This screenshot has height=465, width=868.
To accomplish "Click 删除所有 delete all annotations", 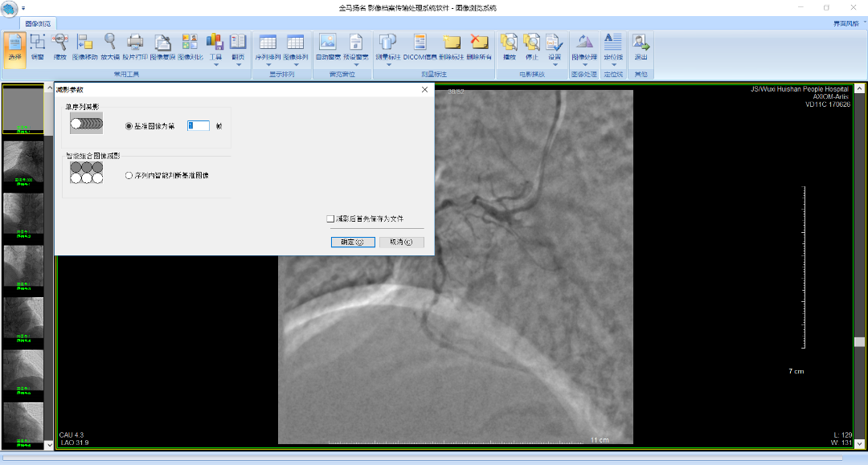I will (479, 47).
